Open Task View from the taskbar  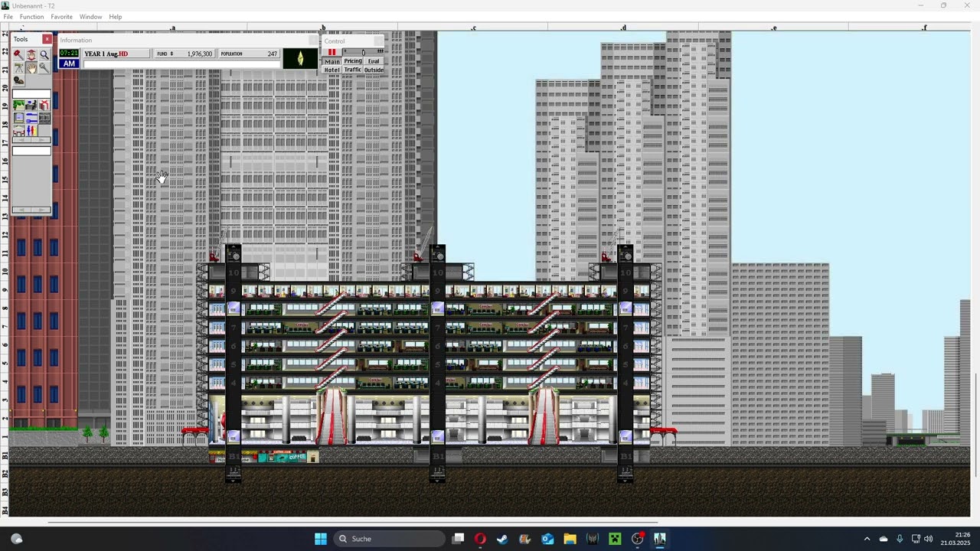tap(458, 539)
